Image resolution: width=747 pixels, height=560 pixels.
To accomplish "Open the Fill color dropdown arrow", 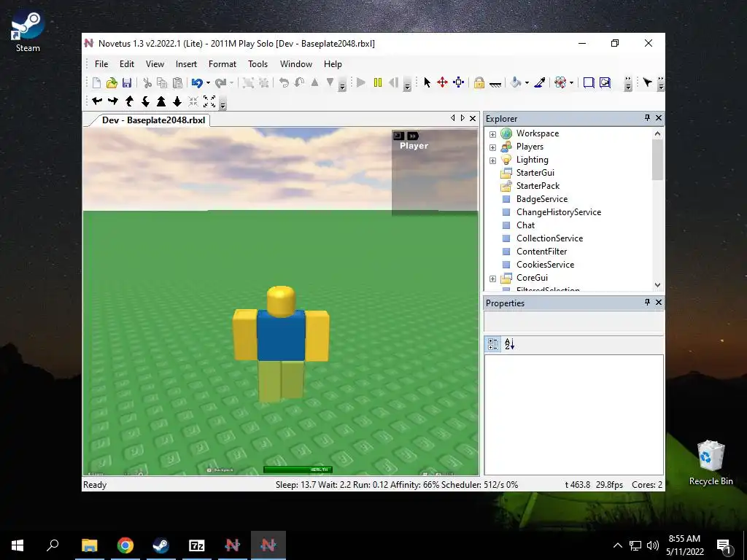I will pos(527,83).
